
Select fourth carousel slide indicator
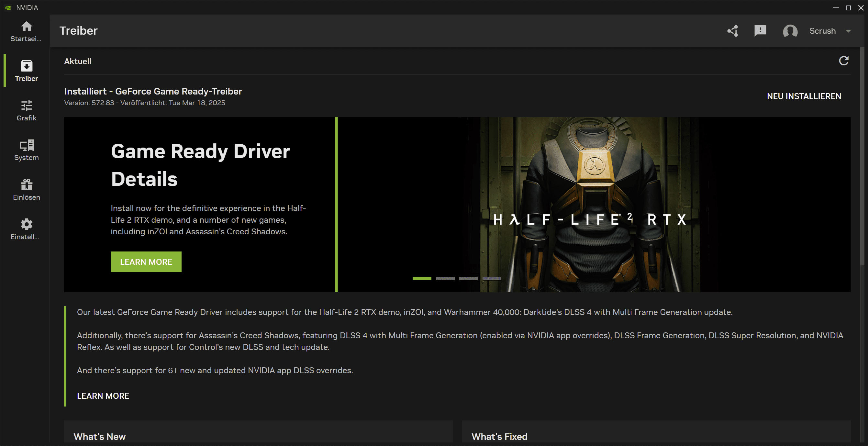[x=492, y=279]
